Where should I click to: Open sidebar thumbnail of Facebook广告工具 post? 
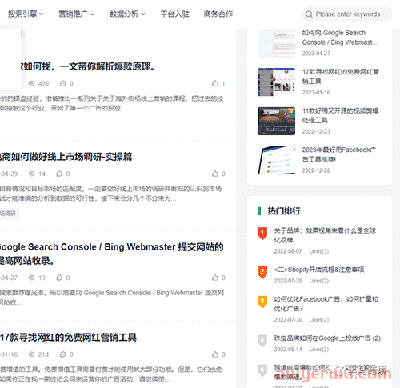[276, 160]
